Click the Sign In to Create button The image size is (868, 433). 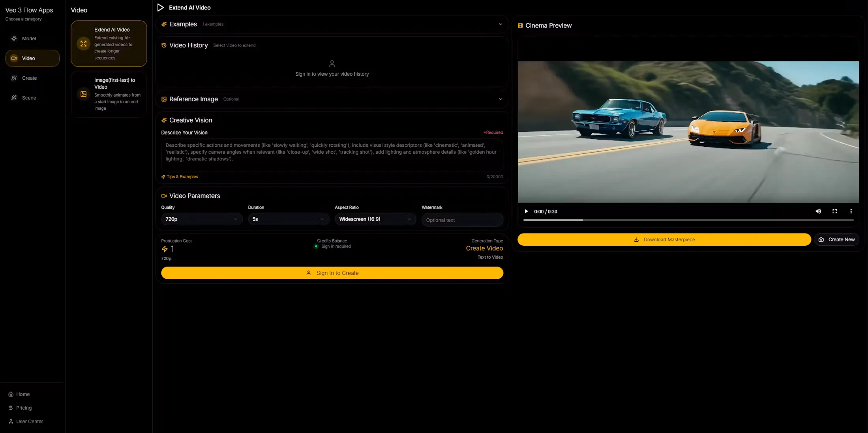click(332, 273)
